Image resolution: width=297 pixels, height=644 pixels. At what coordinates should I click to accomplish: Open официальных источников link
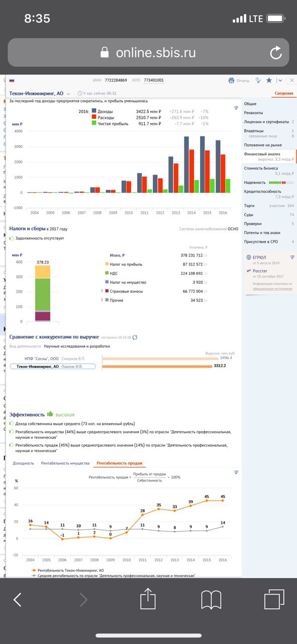272,289
